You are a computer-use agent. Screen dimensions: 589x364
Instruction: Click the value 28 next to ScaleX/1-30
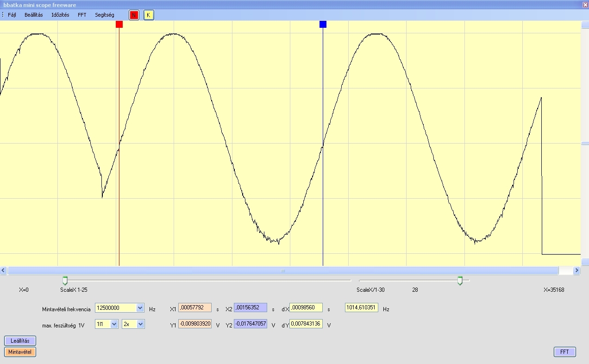pyautogui.click(x=415, y=290)
